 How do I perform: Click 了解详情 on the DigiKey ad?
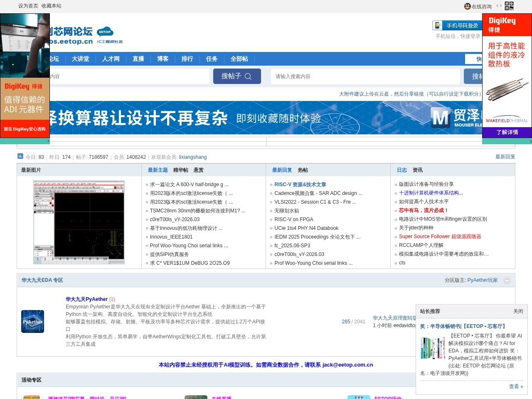coord(507,132)
